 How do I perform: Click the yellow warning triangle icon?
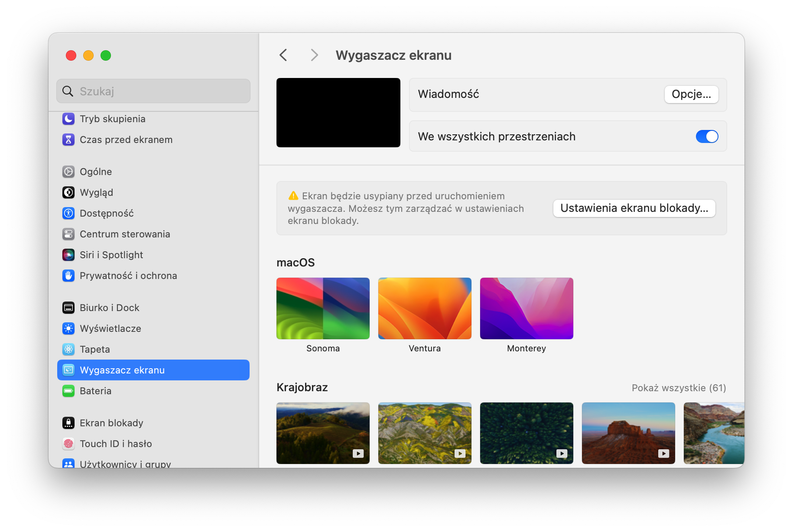tap(293, 196)
